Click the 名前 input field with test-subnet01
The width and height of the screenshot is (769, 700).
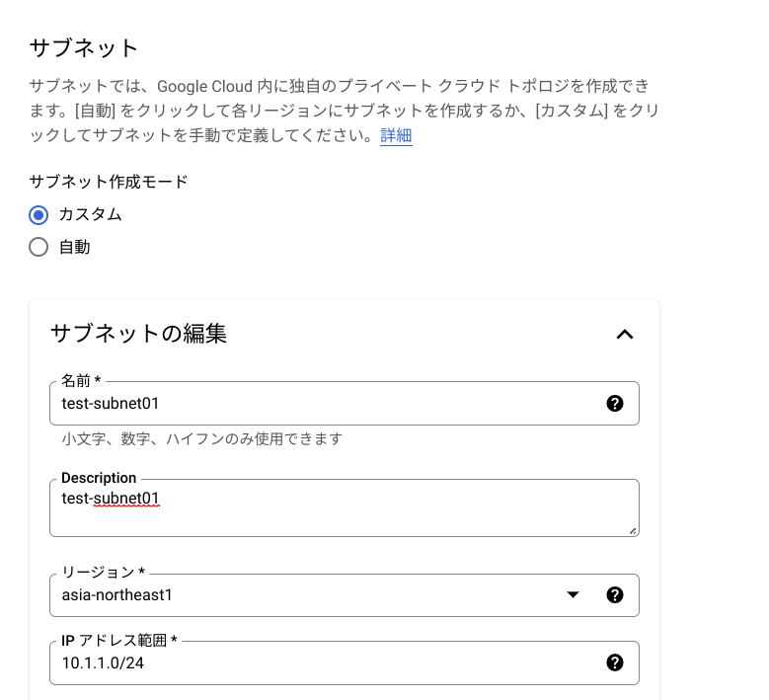345,403
